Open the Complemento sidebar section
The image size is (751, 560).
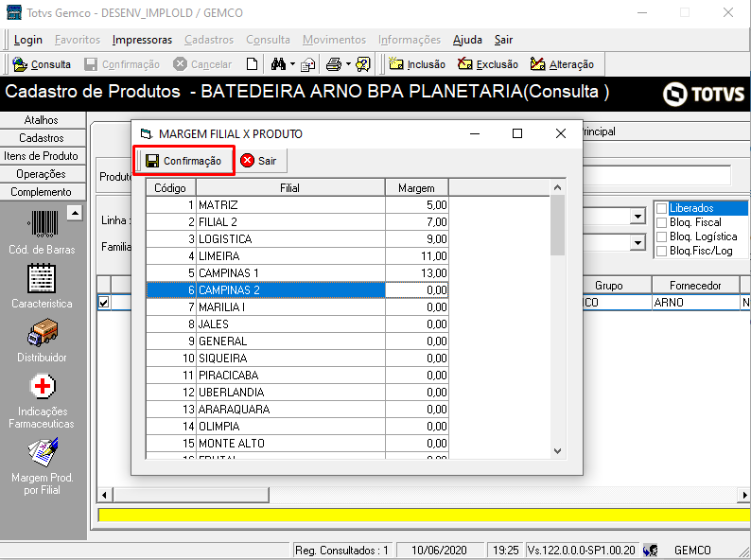point(42,192)
